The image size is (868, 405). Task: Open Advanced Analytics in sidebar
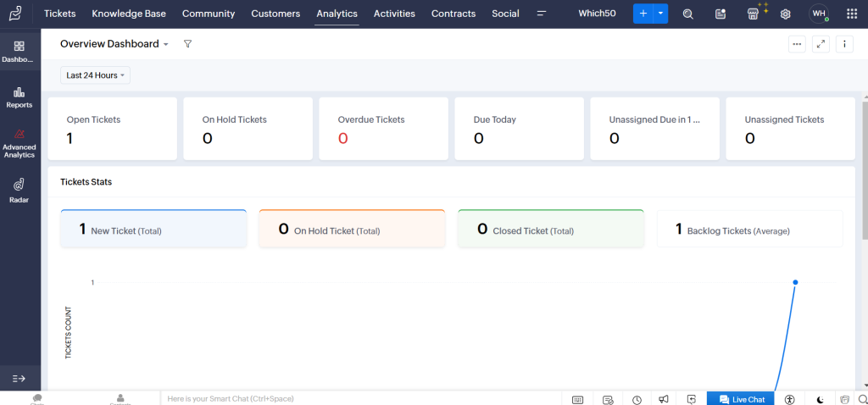click(x=19, y=143)
